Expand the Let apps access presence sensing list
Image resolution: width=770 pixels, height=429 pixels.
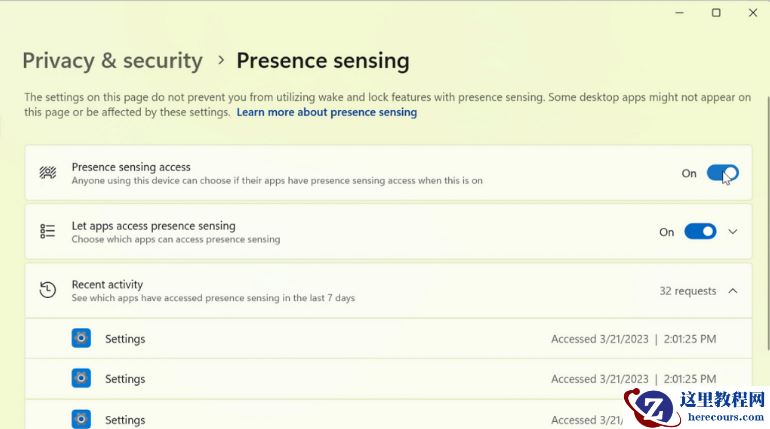pos(733,232)
